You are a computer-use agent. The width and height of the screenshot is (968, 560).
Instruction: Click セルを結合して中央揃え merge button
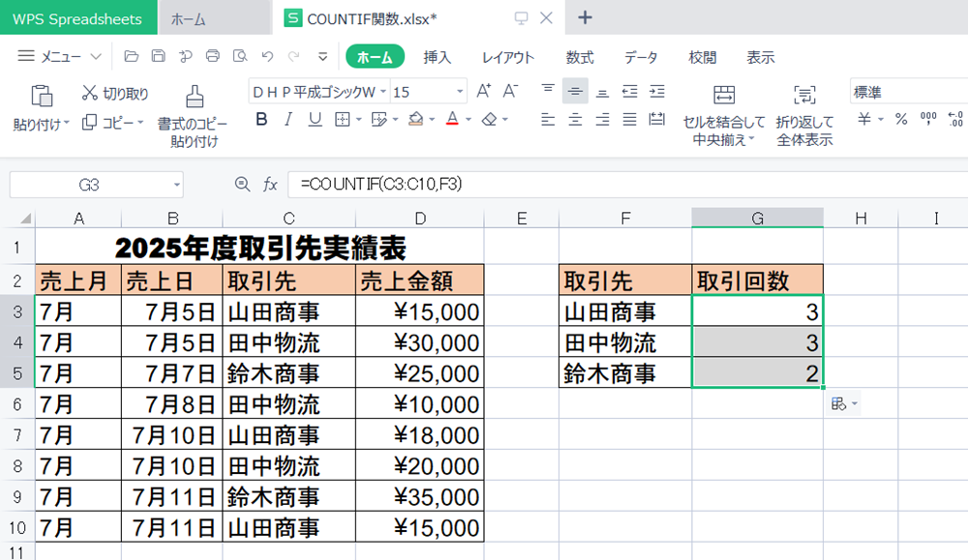click(x=723, y=116)
